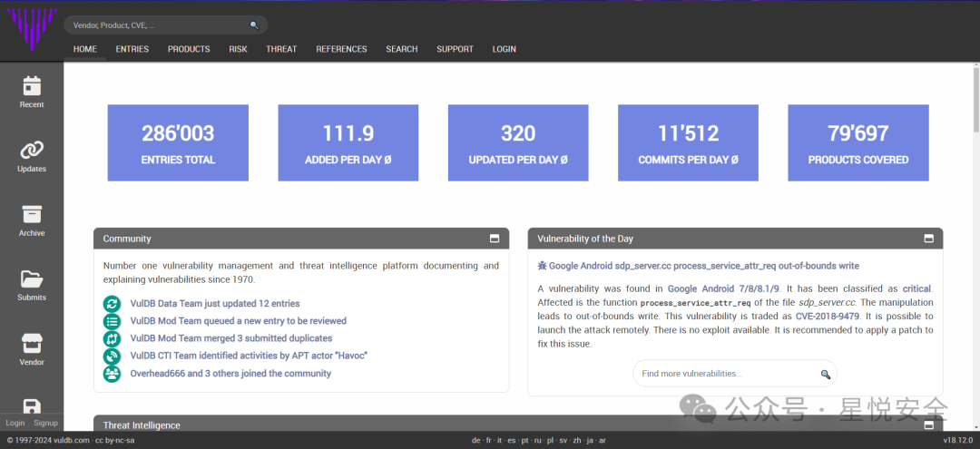The width and height of the screenshot is (980, 449).
Task: Open VulDB Mod Team queued a new entry link
Action: click(x=238, y=321)
